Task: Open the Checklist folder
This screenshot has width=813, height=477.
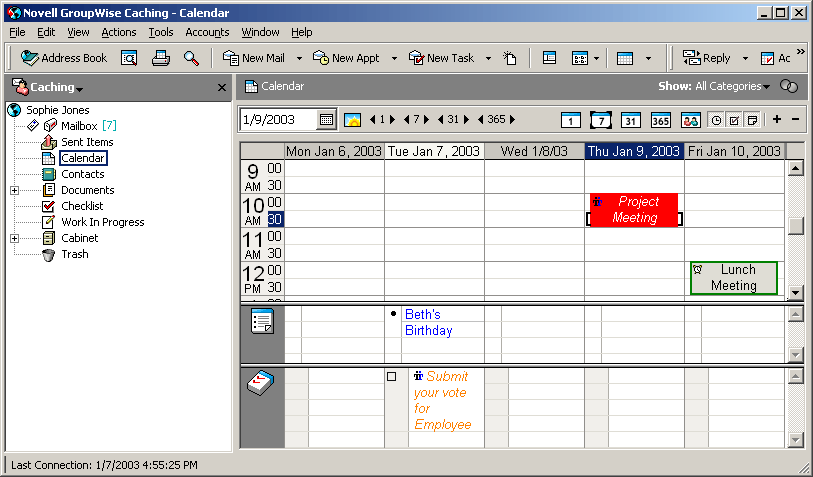Action: (x=82, y=206)
